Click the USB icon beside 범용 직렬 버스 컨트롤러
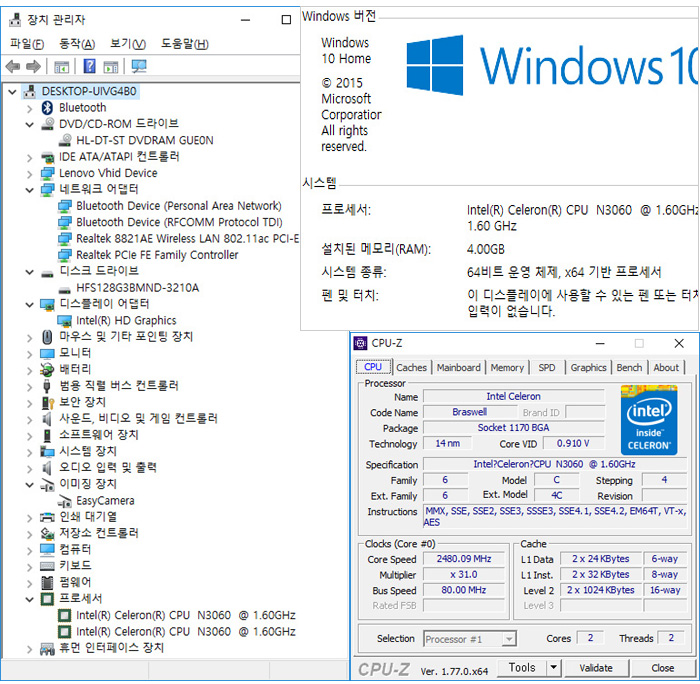 pyautogui.click(x=47, y=386)
